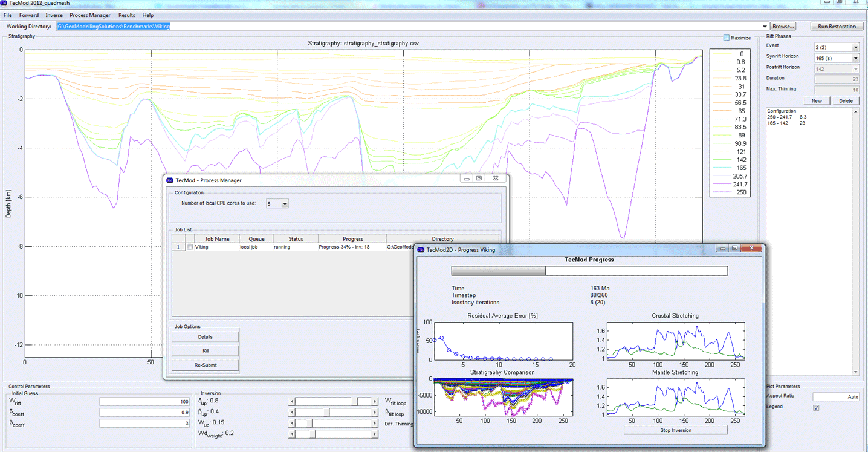
Task: Close the TecMod2D Progress Viking window
Action: click(753, 248)
